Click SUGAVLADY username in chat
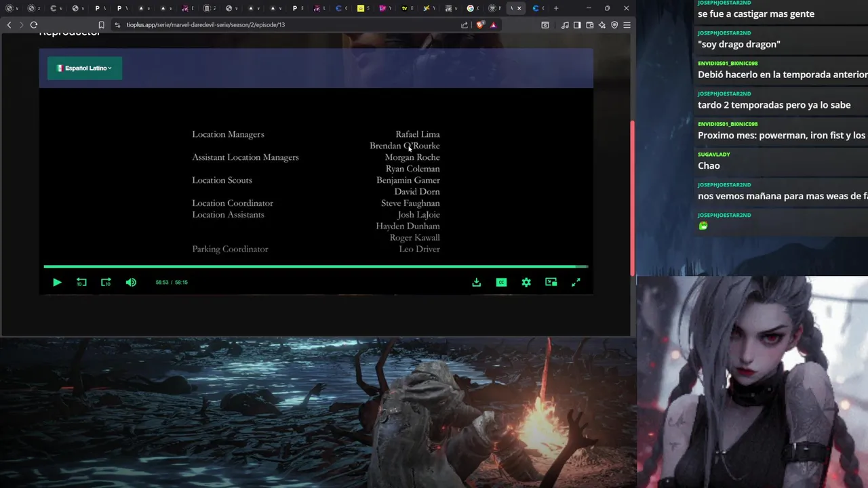The image size is (868, 488). [713, 154]
